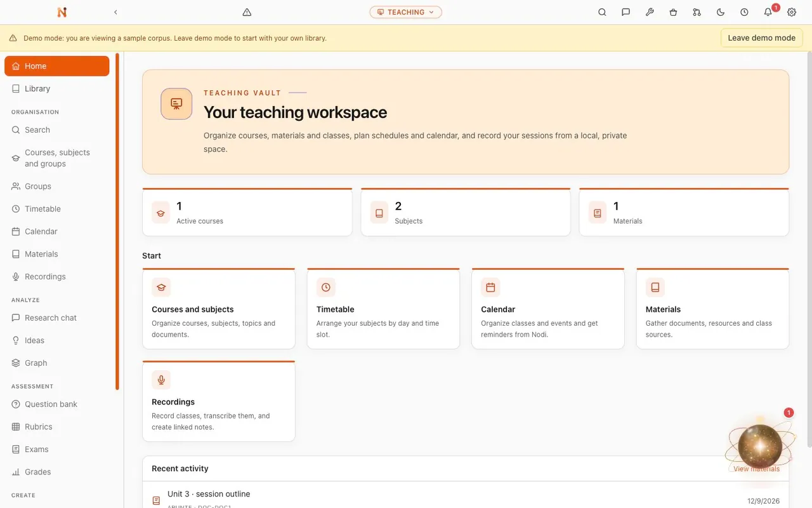This screenshot has height=508, width=812.
Task: Open search via magnifier icon in top bar
Action: (x=602, y=12)
